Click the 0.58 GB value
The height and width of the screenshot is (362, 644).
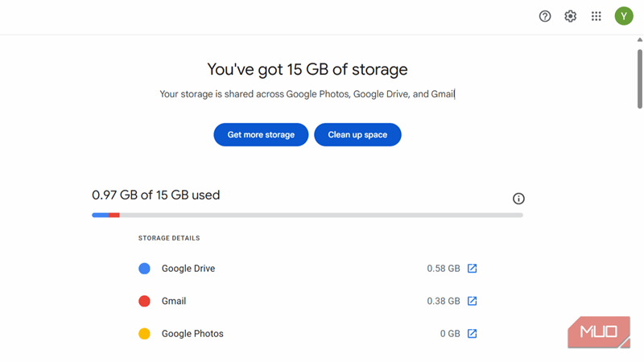pos(444,269)
